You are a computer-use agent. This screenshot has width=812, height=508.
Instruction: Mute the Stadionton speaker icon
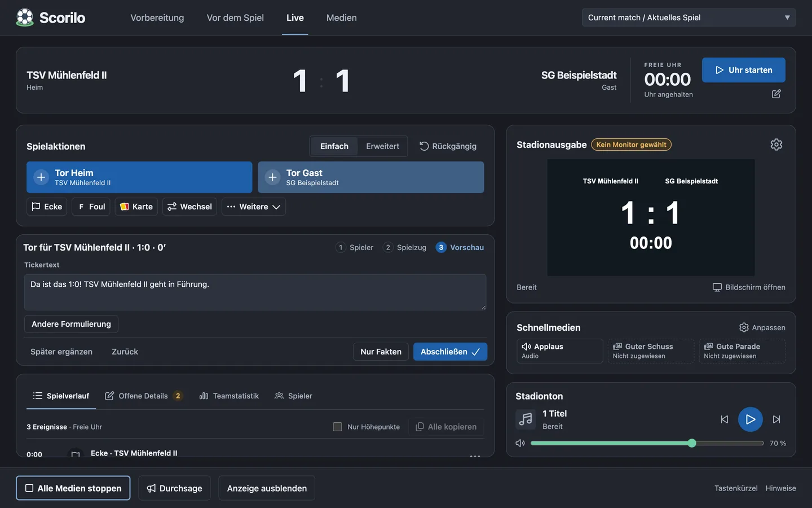(x=520, y=443)
